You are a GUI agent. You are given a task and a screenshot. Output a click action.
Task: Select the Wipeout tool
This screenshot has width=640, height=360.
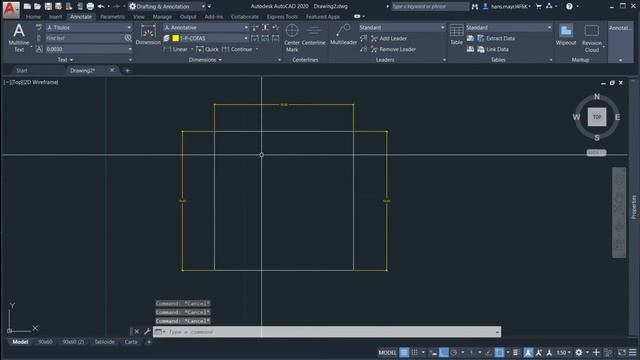(x=566, y=35)
